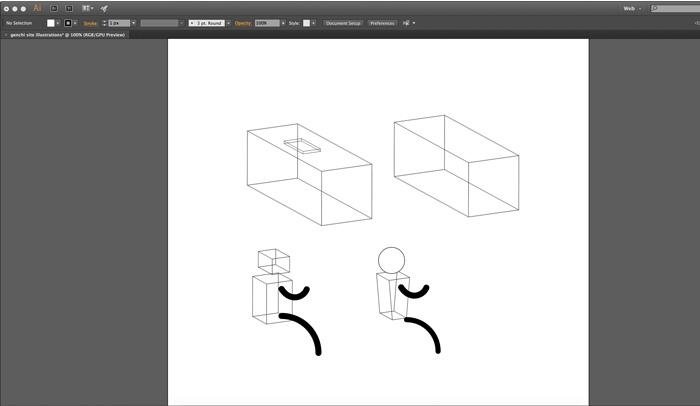The height and width of the screenshot is (406, 700).
Task: Open the Arrange Documents dropdown
Action: click(88, 8)
